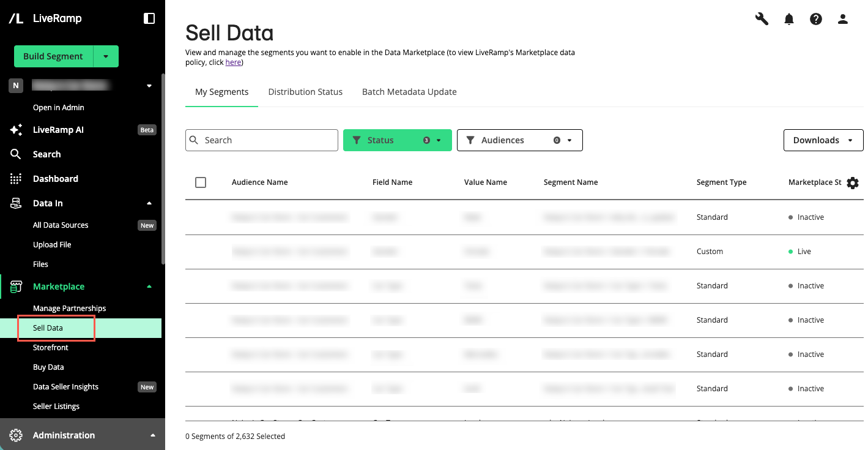This screenshot has height=450, width=868.
Task: Open Storefront page
Action: pos(51,348)
